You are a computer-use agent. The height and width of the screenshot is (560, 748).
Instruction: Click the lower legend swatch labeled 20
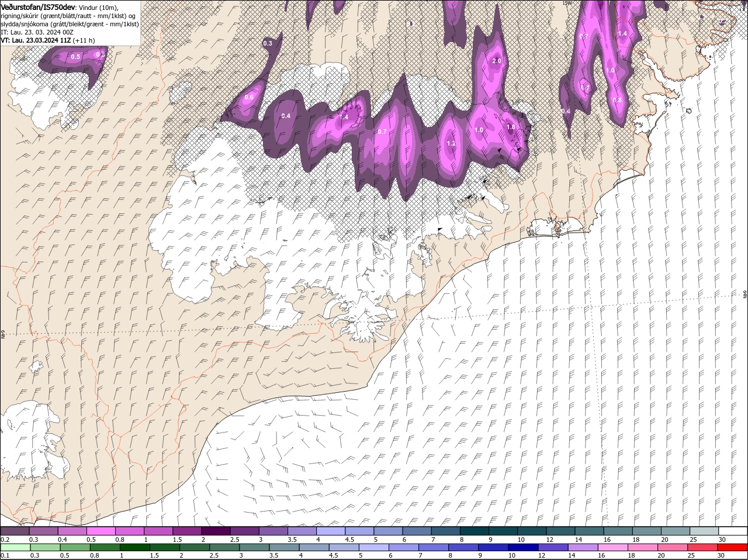[x=673, y=548]
